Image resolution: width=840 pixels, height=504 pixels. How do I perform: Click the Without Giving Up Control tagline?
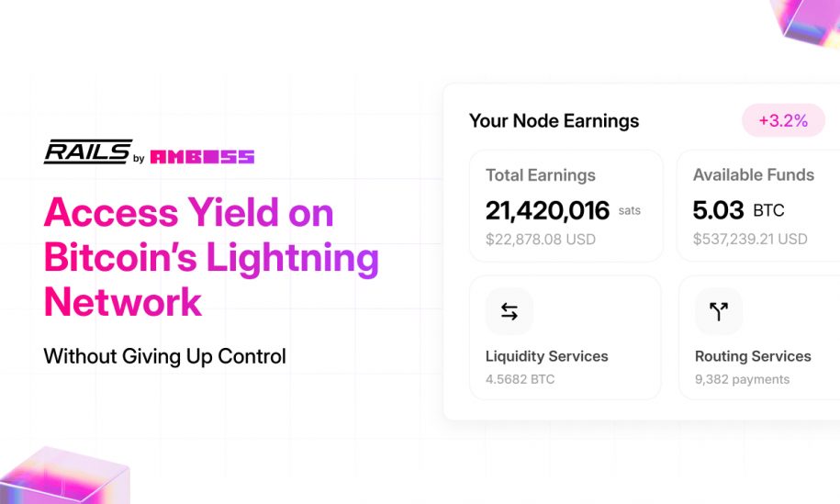pyautogui.click(x=165, y=356)
